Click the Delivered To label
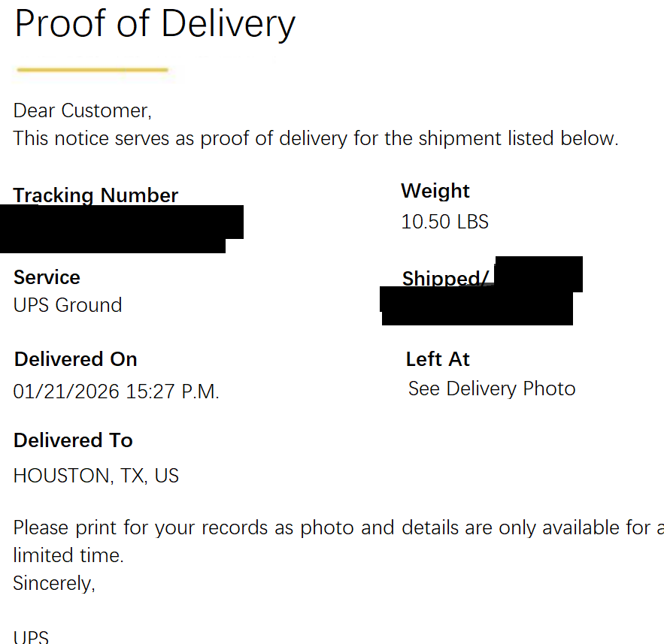This screenshot has height=644, width=664. pos(73,440)
